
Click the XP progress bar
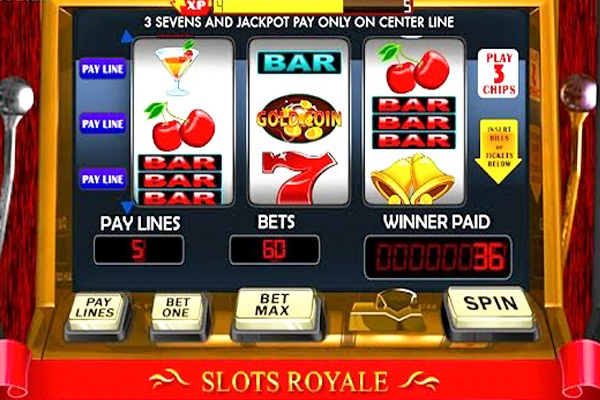coord(313,6)
